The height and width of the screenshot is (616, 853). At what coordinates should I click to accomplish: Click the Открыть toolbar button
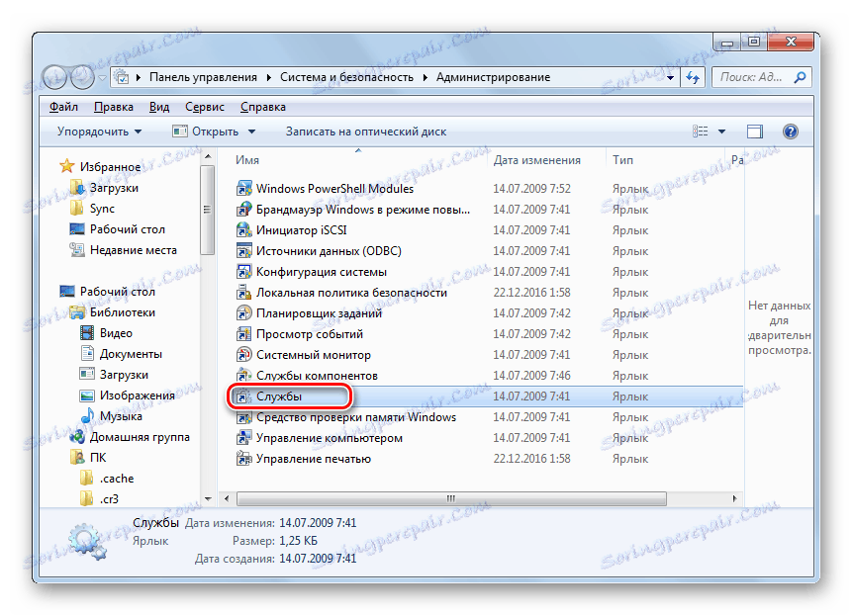tap(206, 132)
